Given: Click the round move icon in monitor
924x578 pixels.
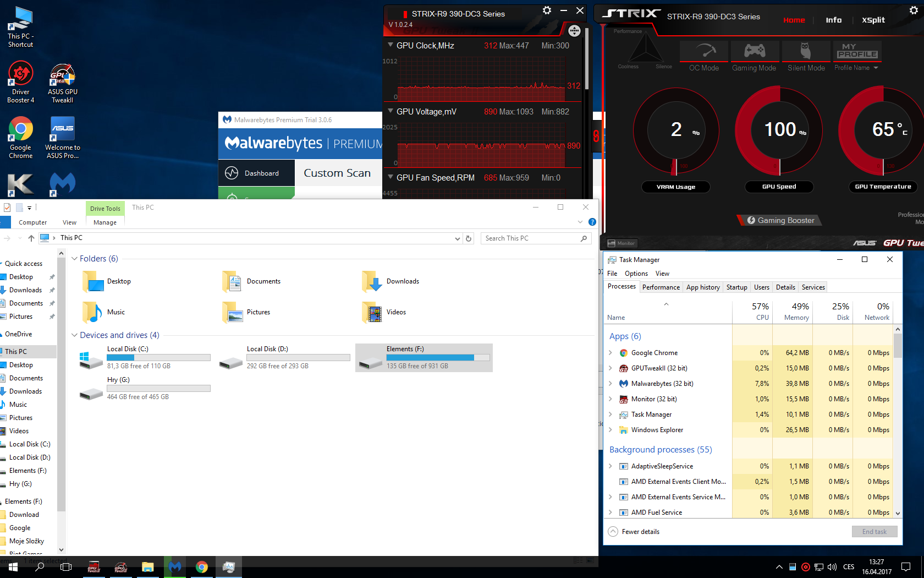Looking at the screenshot, I should click(574, 31).
